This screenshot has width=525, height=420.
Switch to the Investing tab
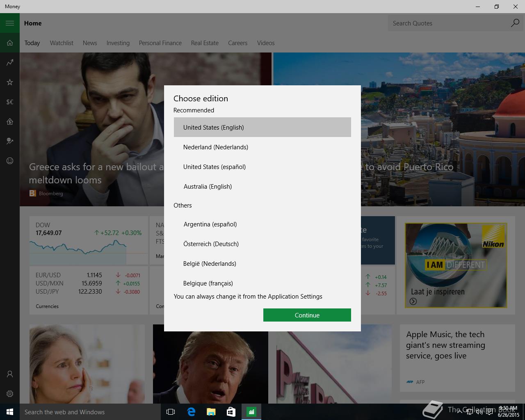pyautogui.click(x=118, y=43)
